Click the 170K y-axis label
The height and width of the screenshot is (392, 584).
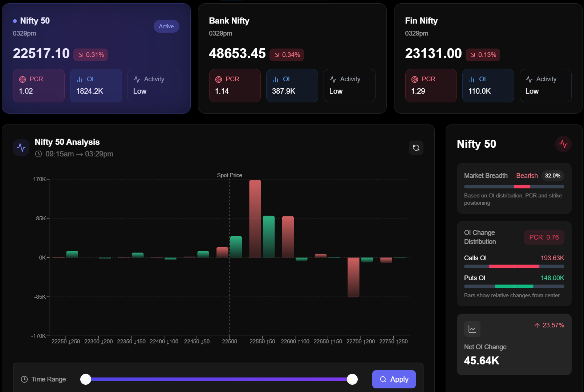(40, 179)
